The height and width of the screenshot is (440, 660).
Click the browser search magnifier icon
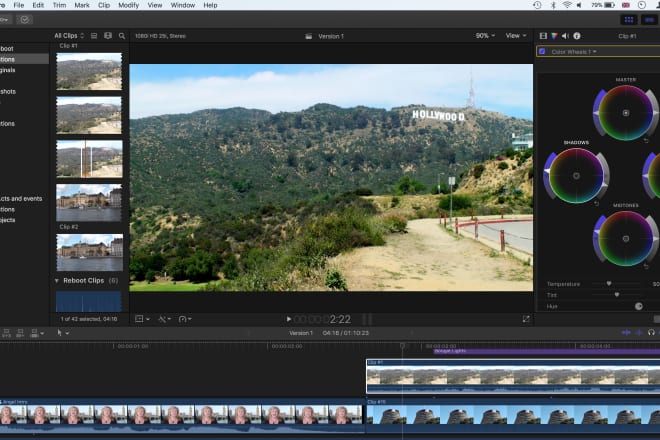point(122,36)
